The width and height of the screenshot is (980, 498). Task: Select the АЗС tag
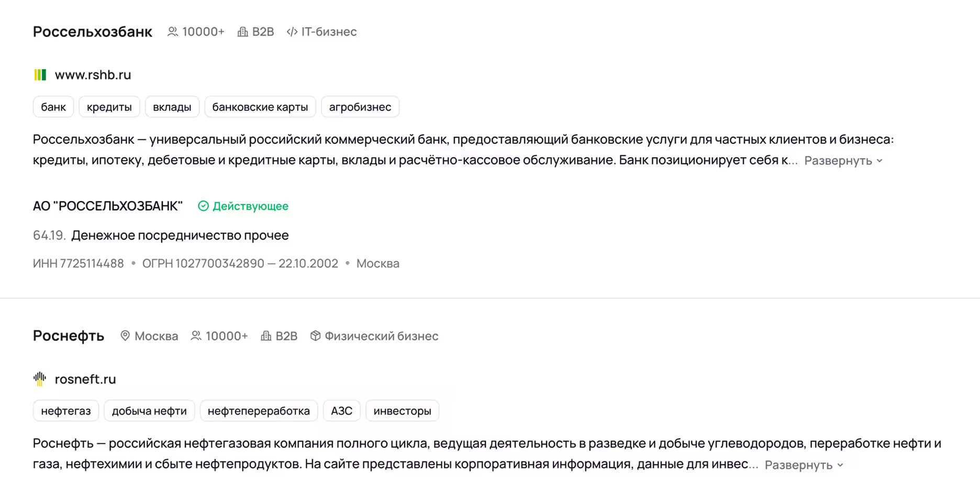click(342, 411)
